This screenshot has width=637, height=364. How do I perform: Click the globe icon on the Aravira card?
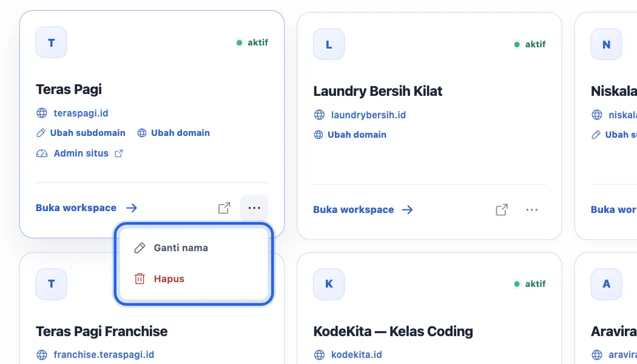(597, 355)
